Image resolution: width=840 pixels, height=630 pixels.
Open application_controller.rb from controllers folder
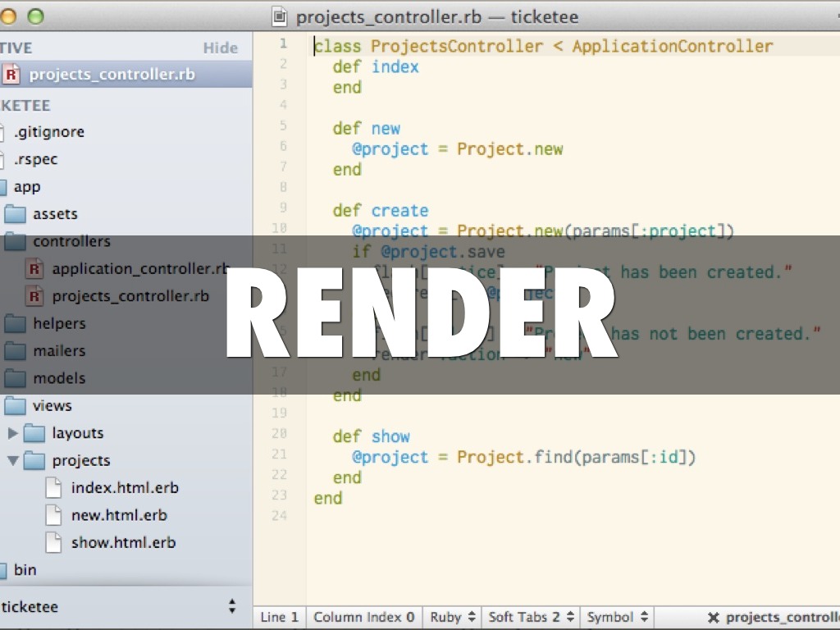click(x=139, y=269)
